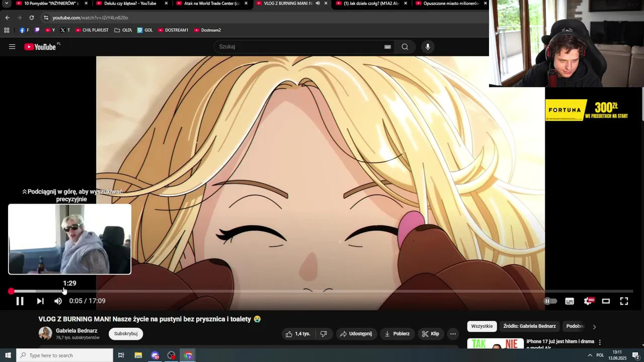Click the Gabriela Bednarz channel avatar

click(45, 333)
